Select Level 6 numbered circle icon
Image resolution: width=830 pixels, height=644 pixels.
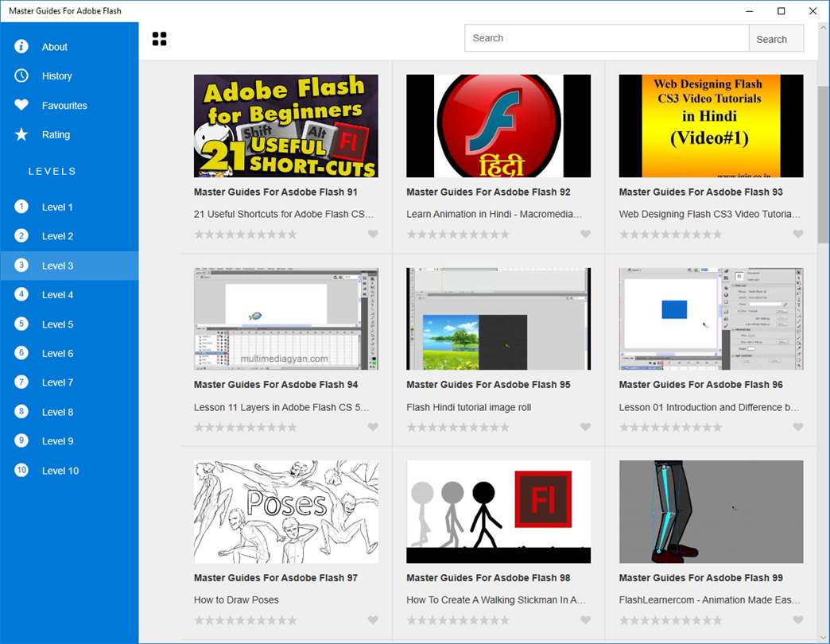pos(21,352)
